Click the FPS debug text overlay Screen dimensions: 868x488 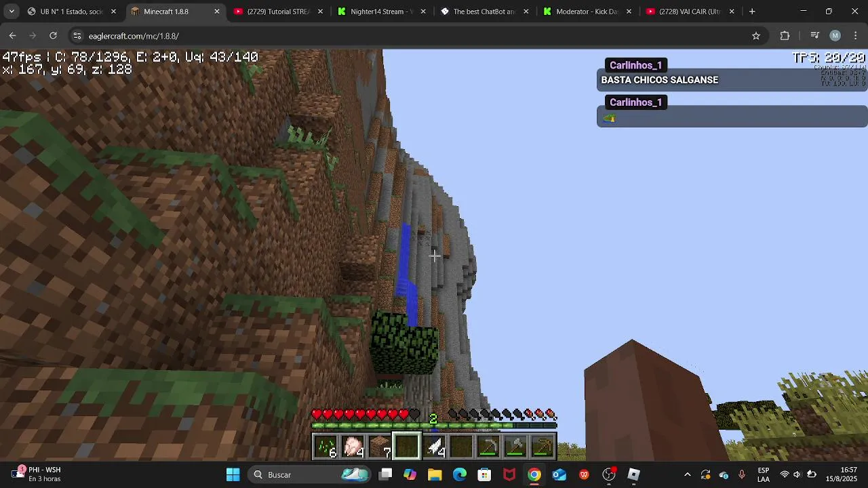[x=130, y=58]
